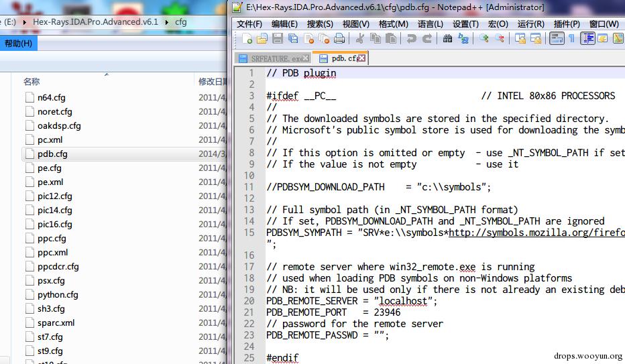Toggle the indent guide button
The image size is (625, 364).
587,39
